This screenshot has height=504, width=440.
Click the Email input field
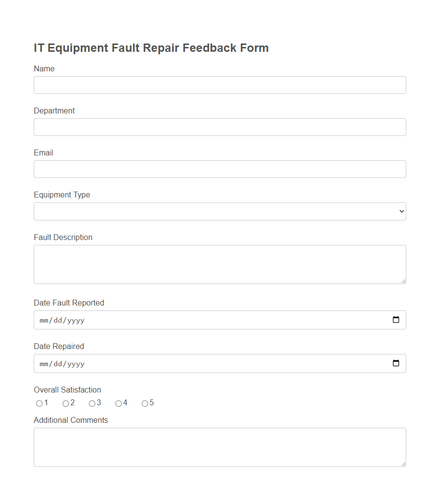tap(220, 169)
